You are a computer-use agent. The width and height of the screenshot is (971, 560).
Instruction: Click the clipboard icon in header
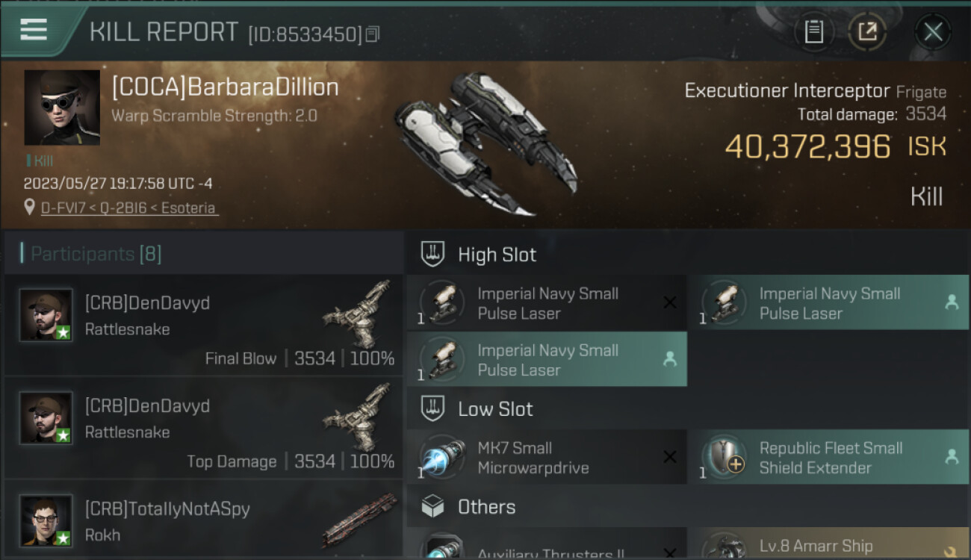click(813, 31)
